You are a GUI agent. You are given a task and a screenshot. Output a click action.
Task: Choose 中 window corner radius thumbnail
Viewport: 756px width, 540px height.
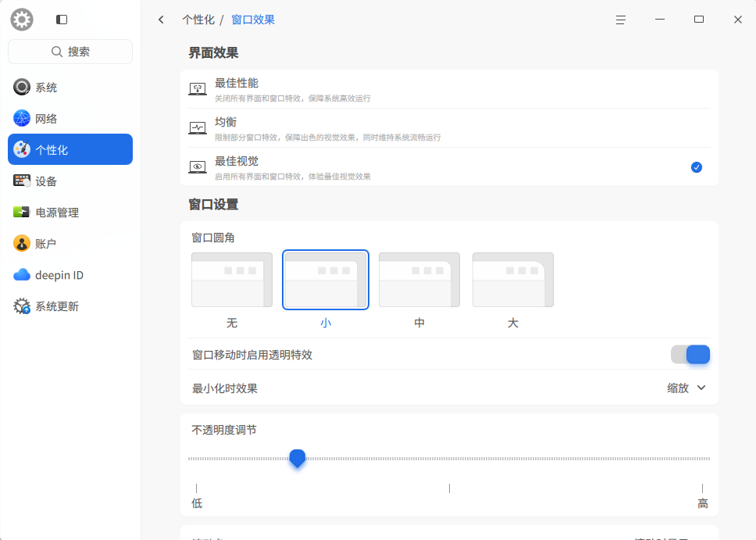point(419,280)
